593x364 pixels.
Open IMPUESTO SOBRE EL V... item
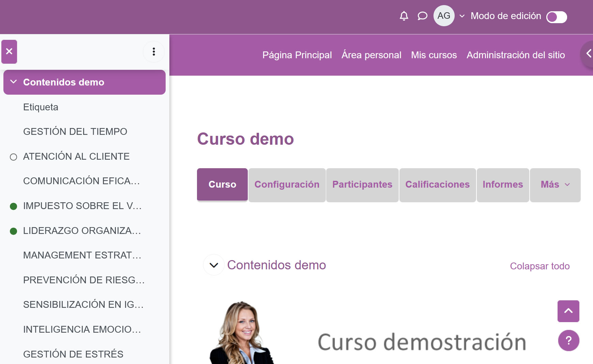[82, 206]
